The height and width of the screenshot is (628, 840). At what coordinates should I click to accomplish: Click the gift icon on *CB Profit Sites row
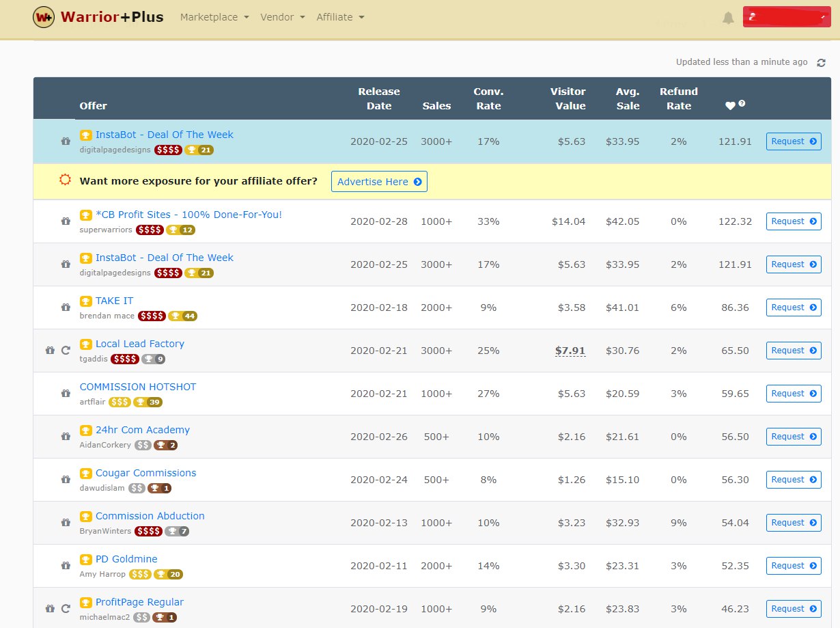(x=66, y=221)
